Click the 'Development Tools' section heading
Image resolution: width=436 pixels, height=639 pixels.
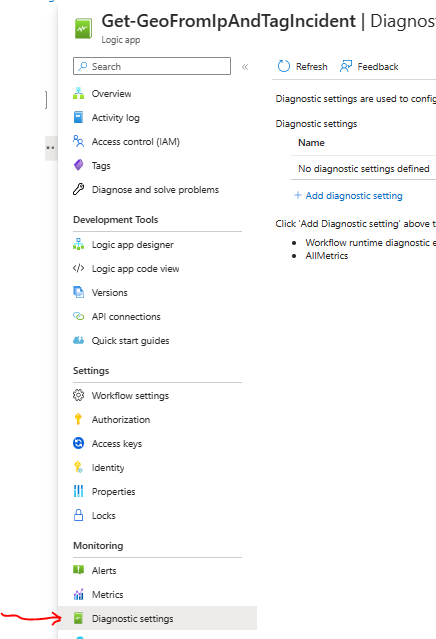[116, 220]
